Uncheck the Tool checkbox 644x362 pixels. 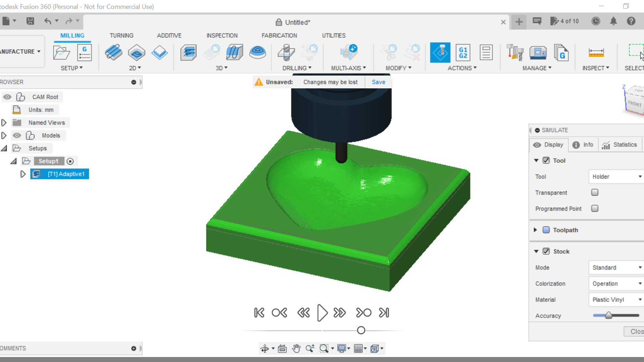point(546,160)
